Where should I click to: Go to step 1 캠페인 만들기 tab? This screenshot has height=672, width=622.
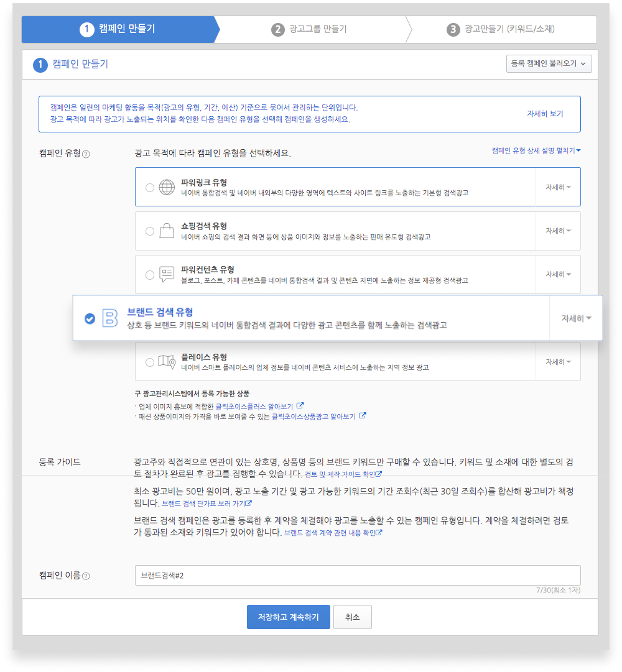tap(121, 29)
